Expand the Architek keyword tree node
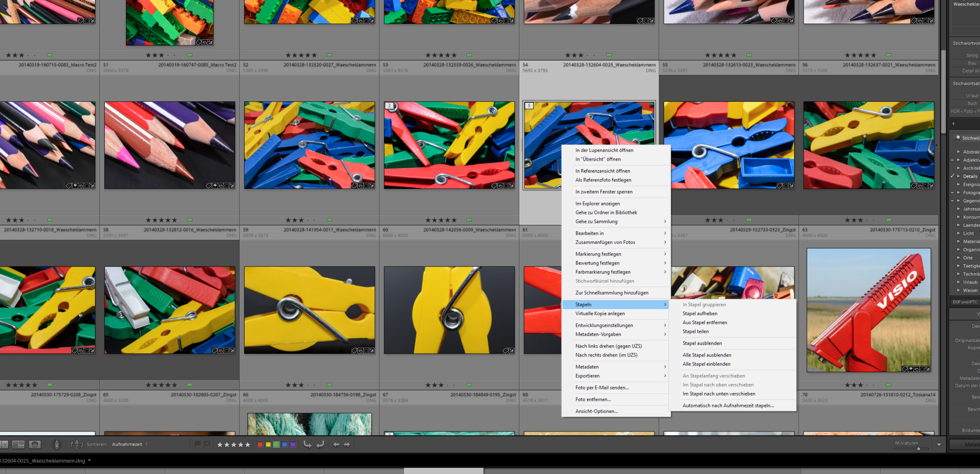 [x=959, y=168]
